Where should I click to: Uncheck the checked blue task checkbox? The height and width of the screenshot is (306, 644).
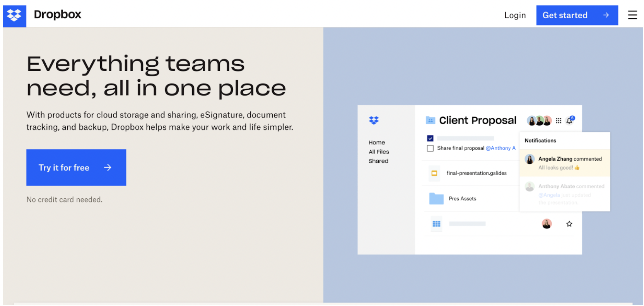click(430, 138)
